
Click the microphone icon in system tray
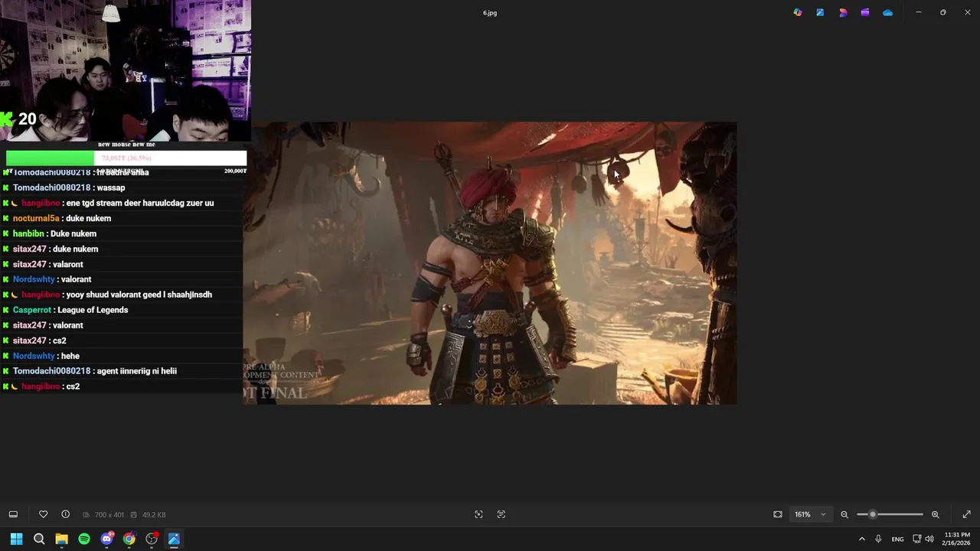click(878, 539)
